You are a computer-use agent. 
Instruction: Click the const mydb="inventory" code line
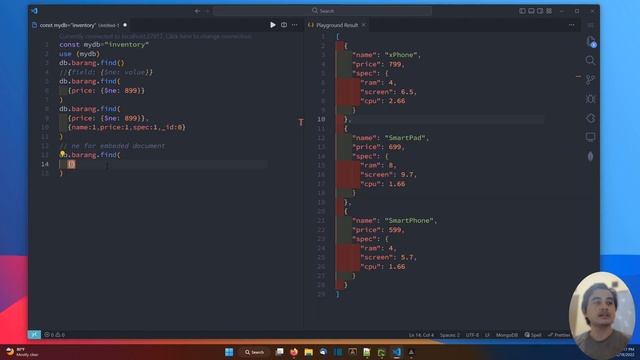coord(104,44)
